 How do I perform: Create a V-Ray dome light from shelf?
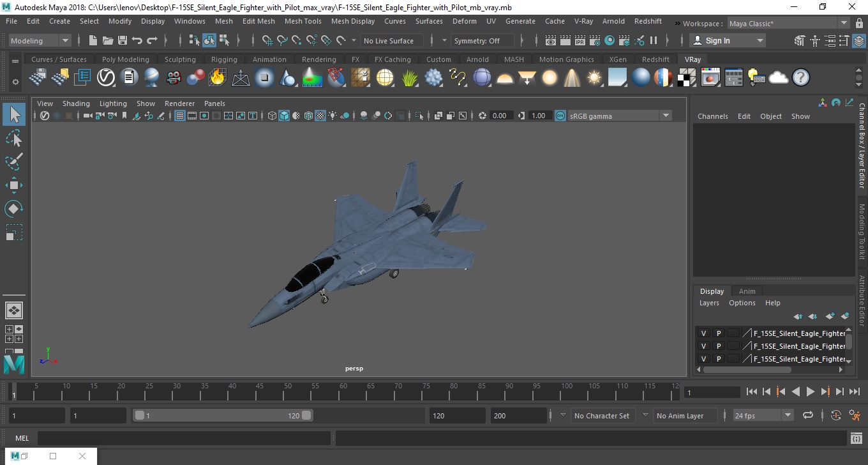pyautogui.click(x=505, y=78)
